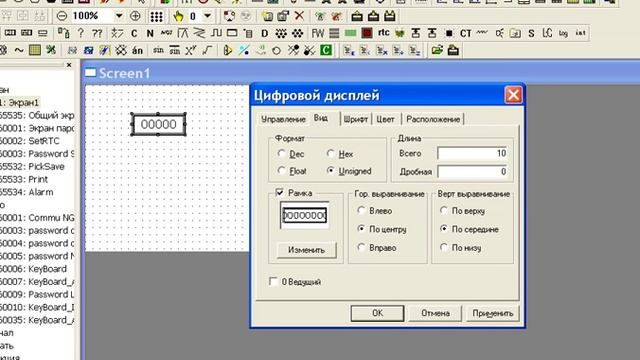Enable the 0 Ведущий checkbox
Image resolution: width=640 pixels, height=360 pixels.
pyautogui.click(x=273, y=282)
